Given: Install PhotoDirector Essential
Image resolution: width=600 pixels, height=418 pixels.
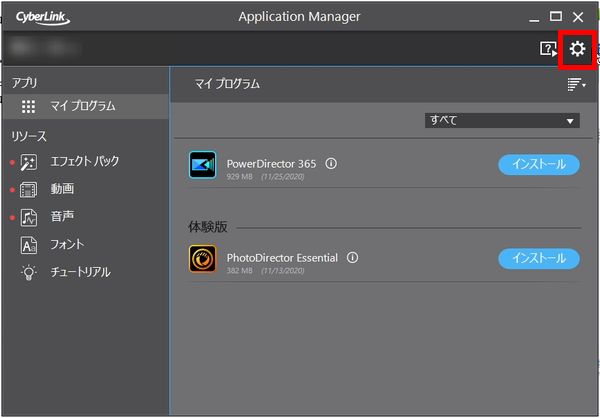Looking at the screenshot, I should 539,259.
